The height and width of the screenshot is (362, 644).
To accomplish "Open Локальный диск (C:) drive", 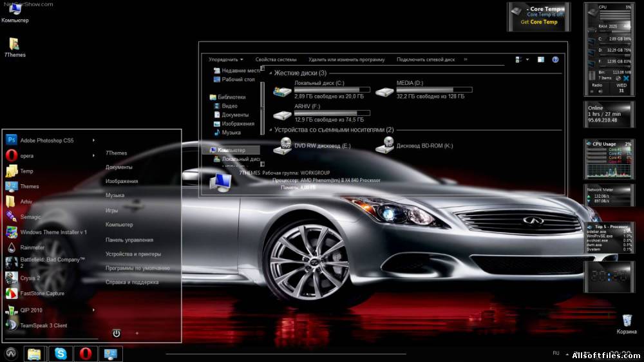I will click(321, 90).
